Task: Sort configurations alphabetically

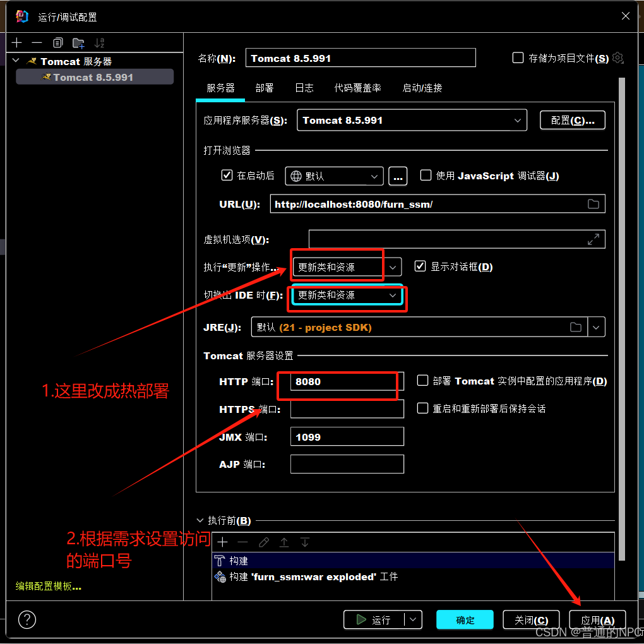Action: tap(99, 43)
